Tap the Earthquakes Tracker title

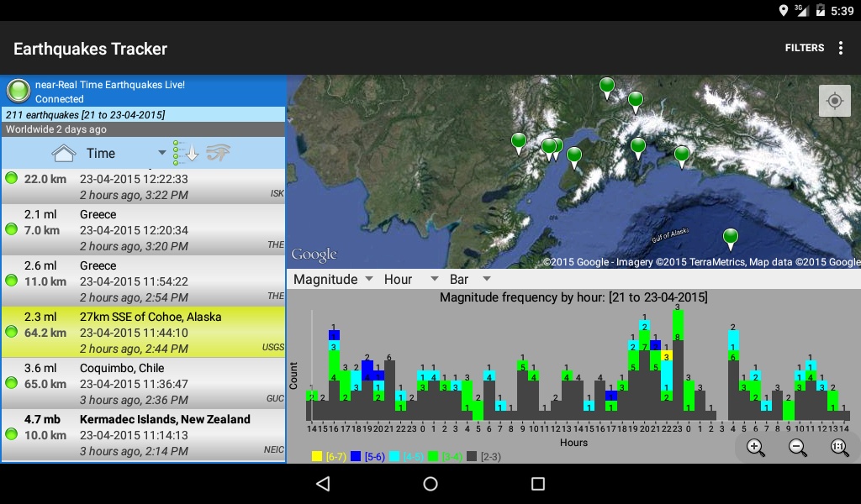[x=91, y=49]
